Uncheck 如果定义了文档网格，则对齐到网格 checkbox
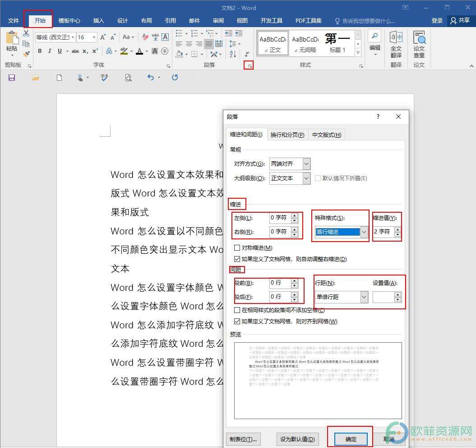This screenshot has height=448, width=476. pos(237,321)
